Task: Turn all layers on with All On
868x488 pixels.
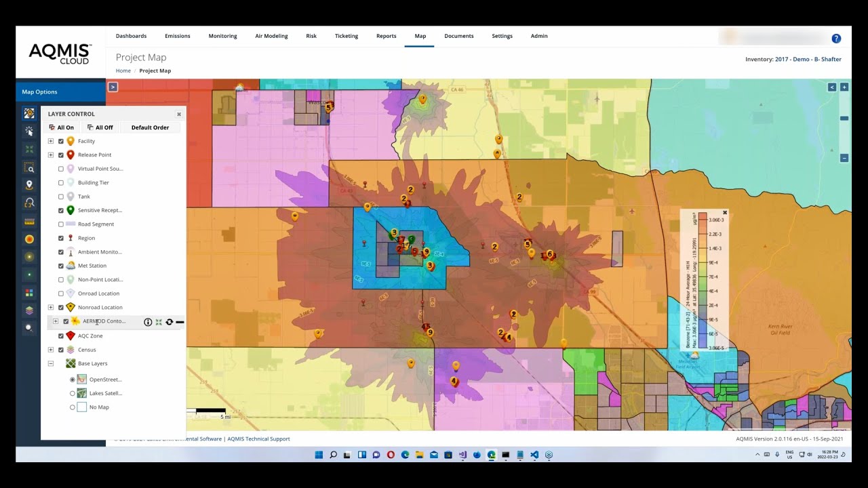Action: (x=61, y=127)
